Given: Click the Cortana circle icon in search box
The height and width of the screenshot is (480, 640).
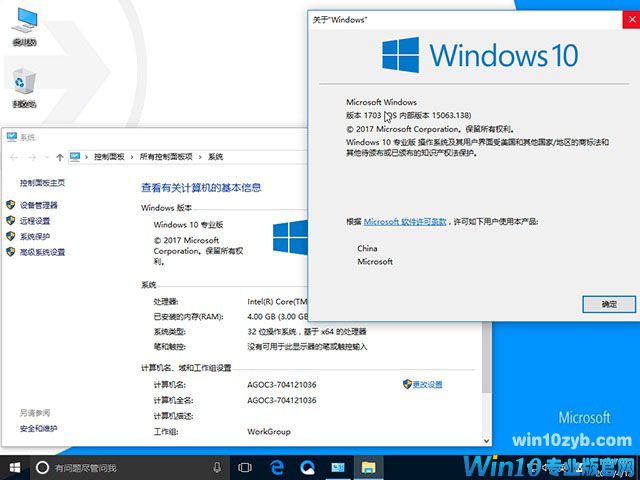Looking at the screenshot, I should point(42,468).
